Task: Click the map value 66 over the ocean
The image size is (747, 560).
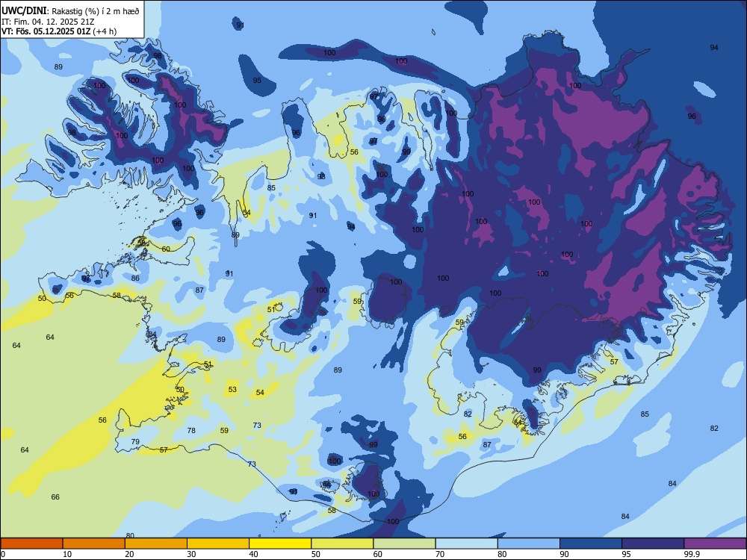Action: [55, 497]
